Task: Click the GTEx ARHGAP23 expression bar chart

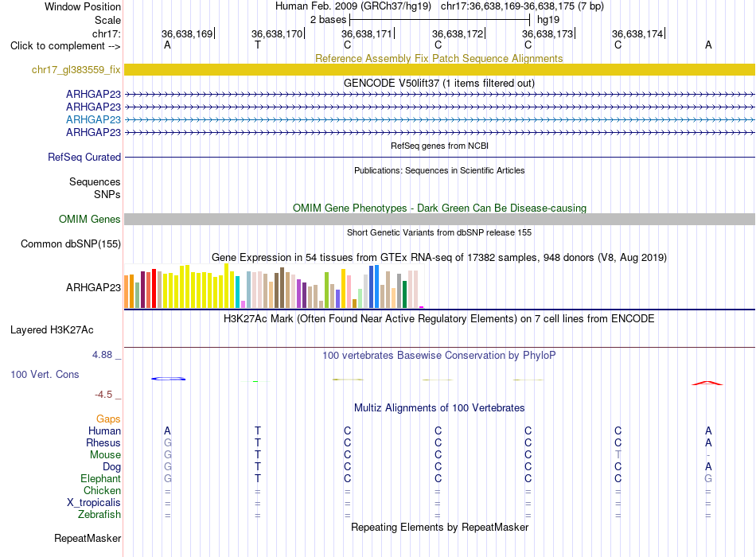Action: click(x=274, y=286)
